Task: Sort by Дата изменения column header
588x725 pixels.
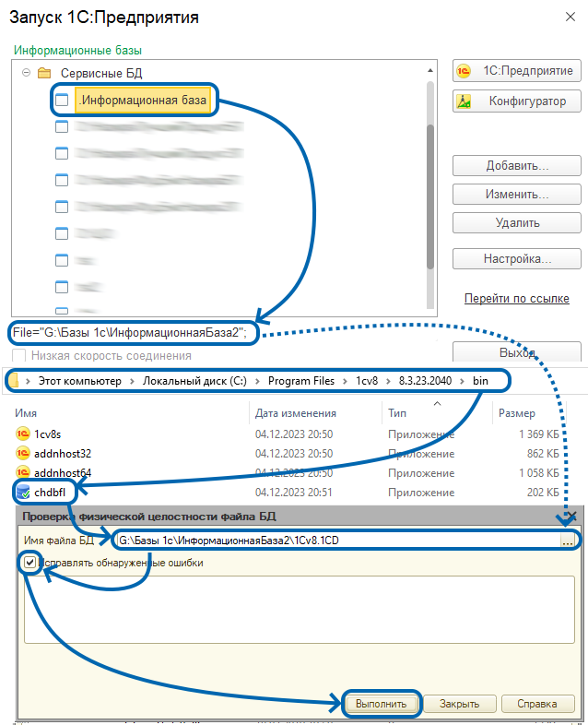Action: [x=296, y=413]
